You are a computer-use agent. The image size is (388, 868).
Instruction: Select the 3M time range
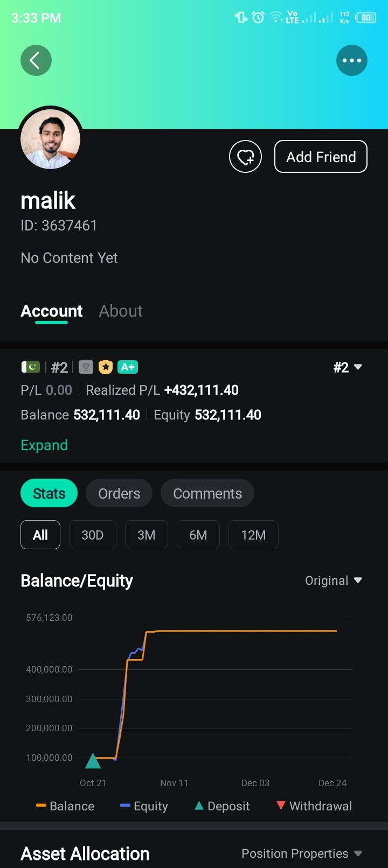coord(146,535)
